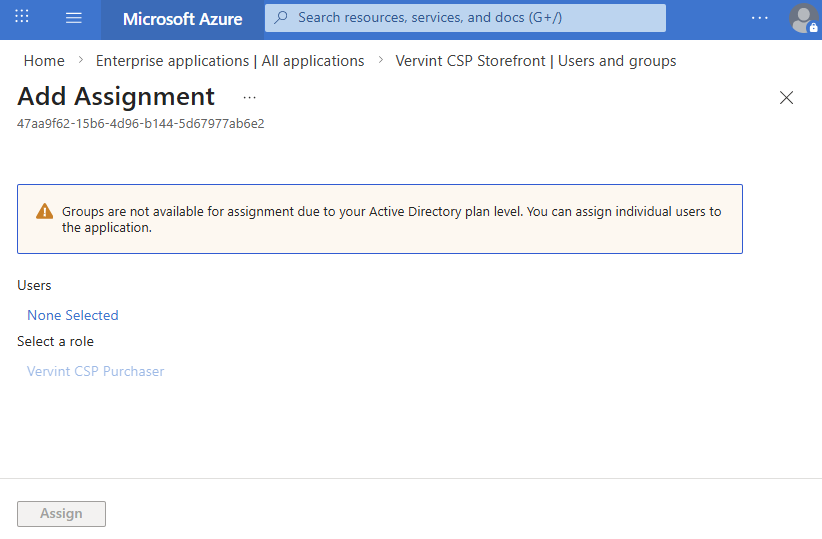Viewport: 822px width, 539px height.
Task: Click chevron after All applications breadcrumb
Action: pyautogui.click(x=380, y=60)
